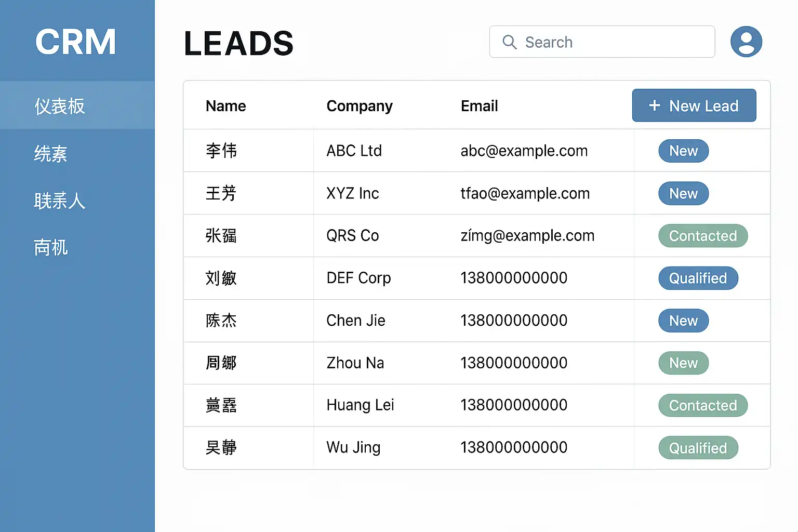
Task: Click the email abc@example.com
Action: click(524, 151)
